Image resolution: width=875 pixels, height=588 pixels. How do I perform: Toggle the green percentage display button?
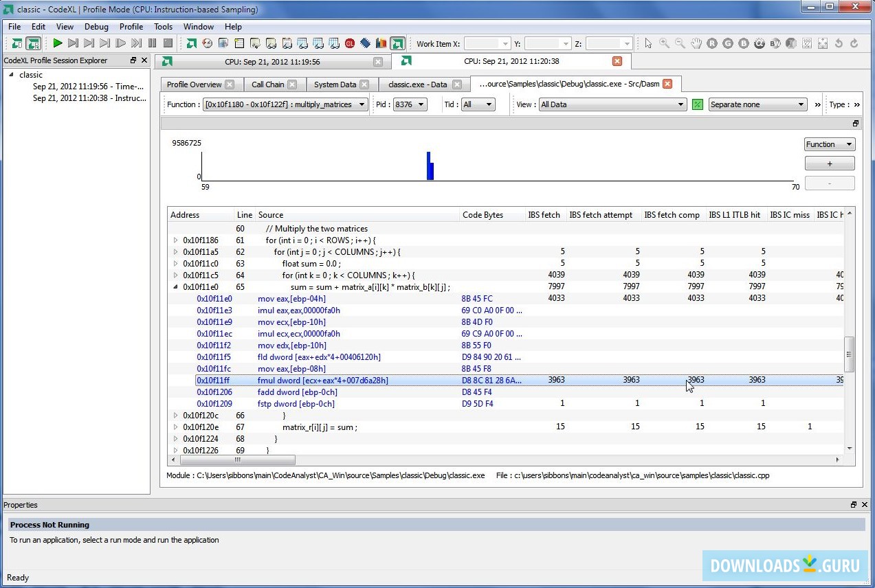698,104
